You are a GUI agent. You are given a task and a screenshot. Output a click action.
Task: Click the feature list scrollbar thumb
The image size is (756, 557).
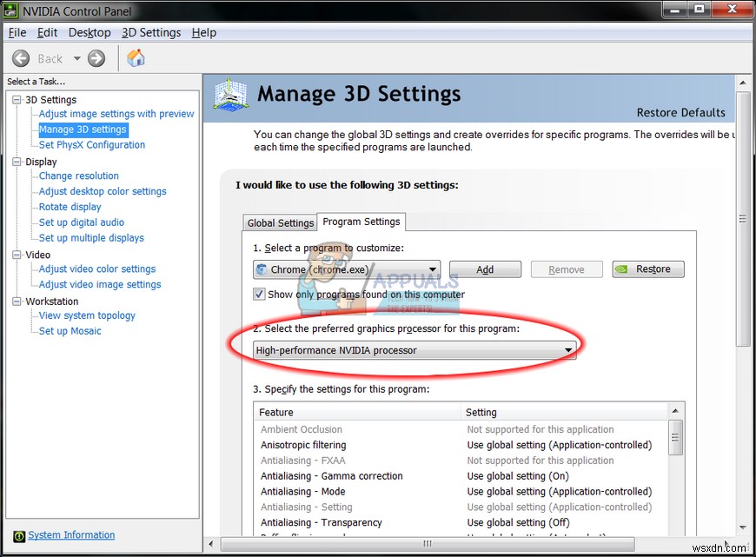[x=675, y=437]
